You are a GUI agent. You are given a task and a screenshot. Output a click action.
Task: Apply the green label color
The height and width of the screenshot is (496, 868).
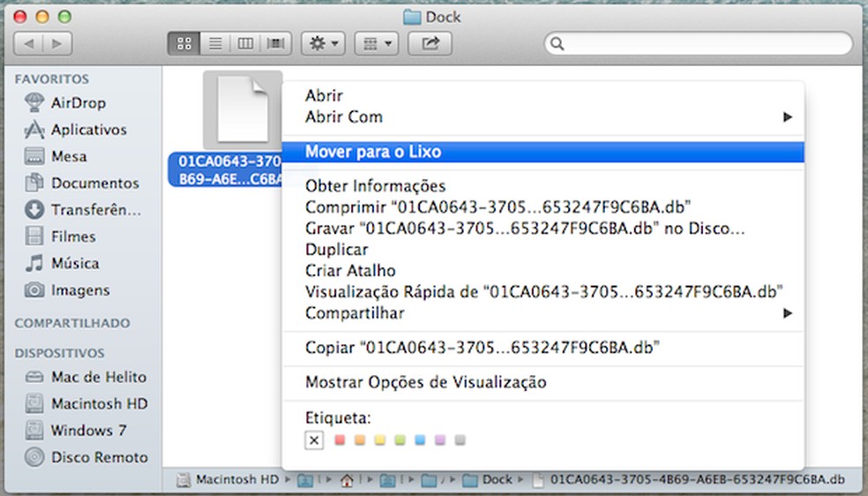pyautogui.click(x=400, y=440)
